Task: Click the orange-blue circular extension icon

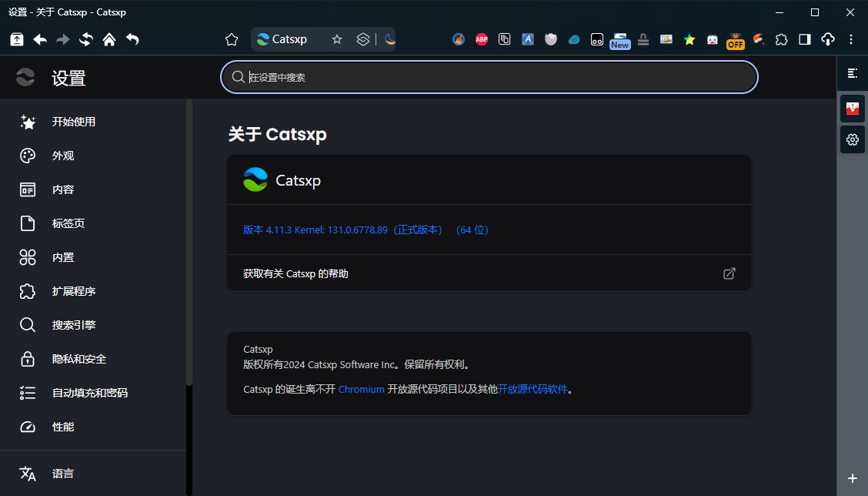Action: click(x=459, y=39)
